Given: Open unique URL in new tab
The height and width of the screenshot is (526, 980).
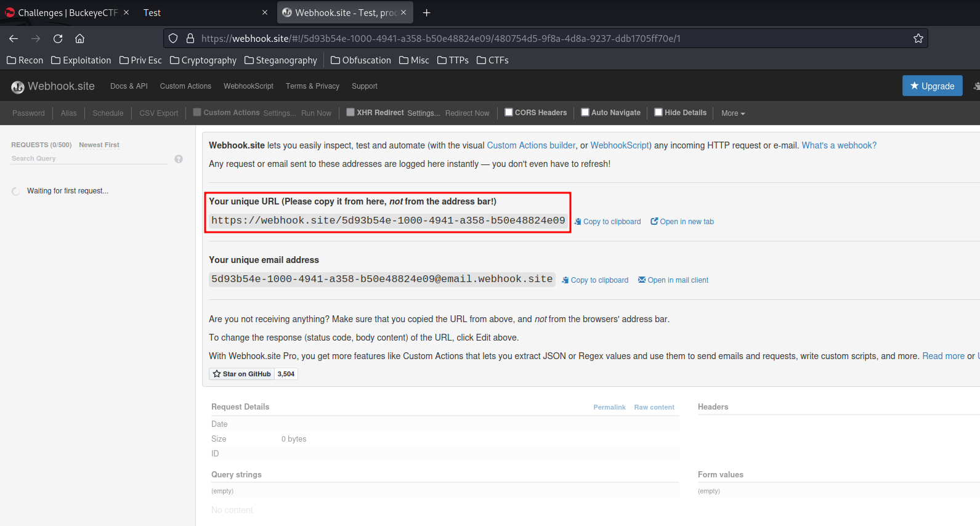Looking at the screenshot, I should [682, 222].
